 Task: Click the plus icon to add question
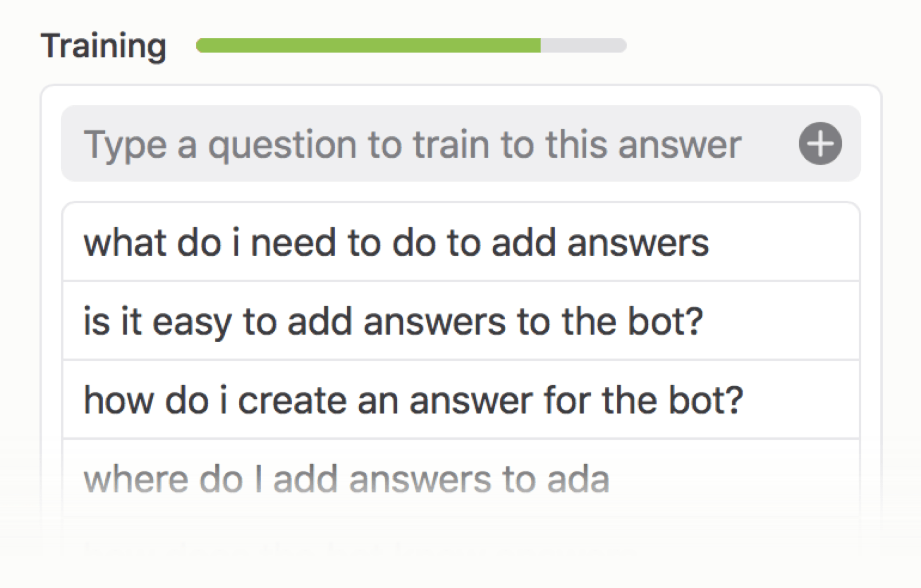click(x=820, y=143)
